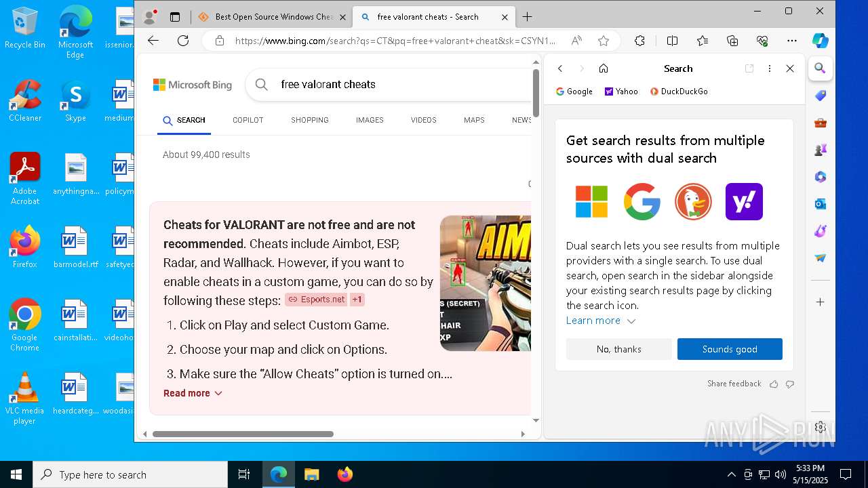Reload the Bing page
Image resolution: width=868 pixels, height=488 pixels.
point(183,41)
